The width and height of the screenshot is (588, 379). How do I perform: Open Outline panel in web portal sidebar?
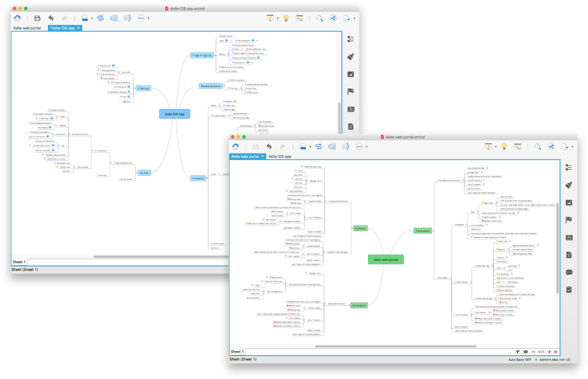(569, 168)
